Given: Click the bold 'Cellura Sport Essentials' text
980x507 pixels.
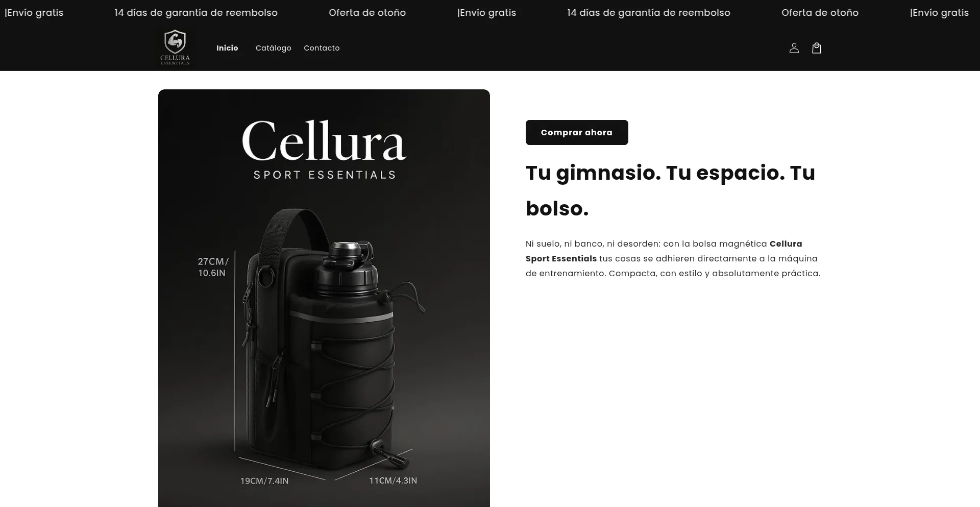Looking at the screenshot, I should click(x=664, y=251).
